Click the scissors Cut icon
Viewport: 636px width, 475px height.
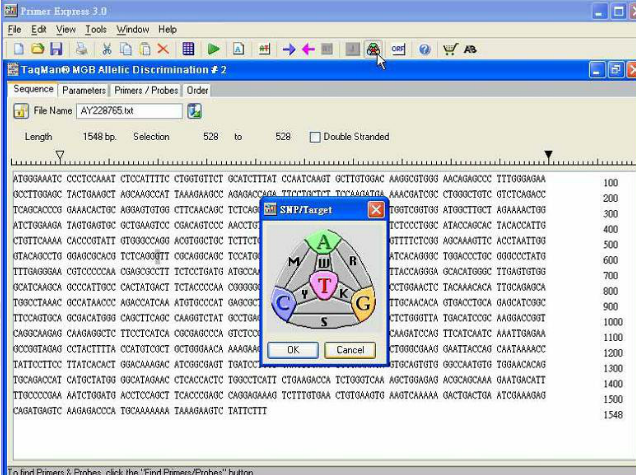tap(106, 49)
